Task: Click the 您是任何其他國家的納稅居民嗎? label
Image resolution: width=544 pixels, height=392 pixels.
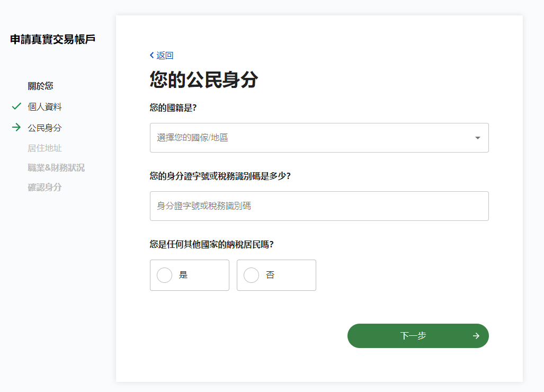Action: (x=212, y=245)
